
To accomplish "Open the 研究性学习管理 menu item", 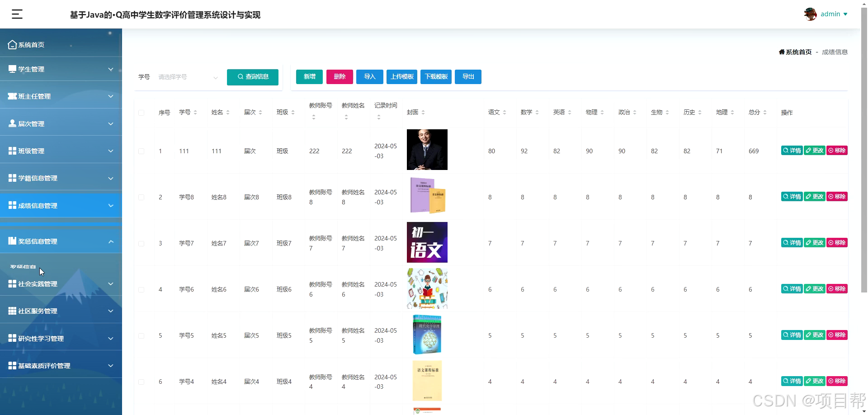I will 61,339.
